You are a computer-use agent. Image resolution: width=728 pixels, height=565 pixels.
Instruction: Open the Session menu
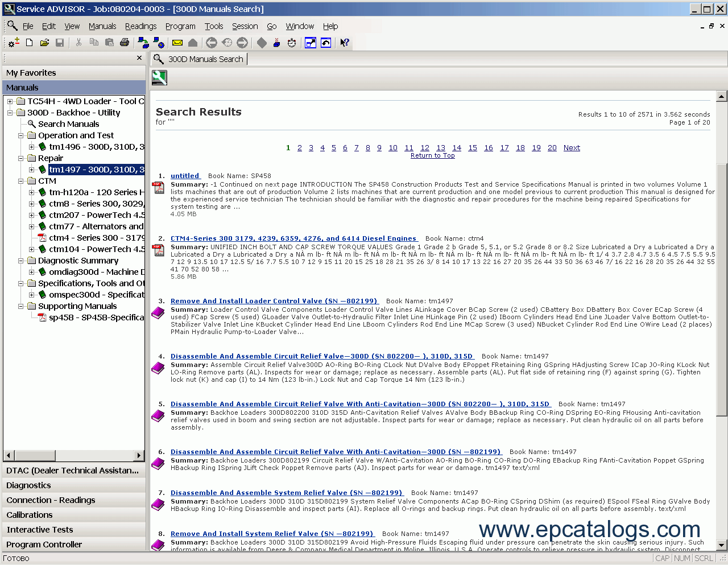245,26
